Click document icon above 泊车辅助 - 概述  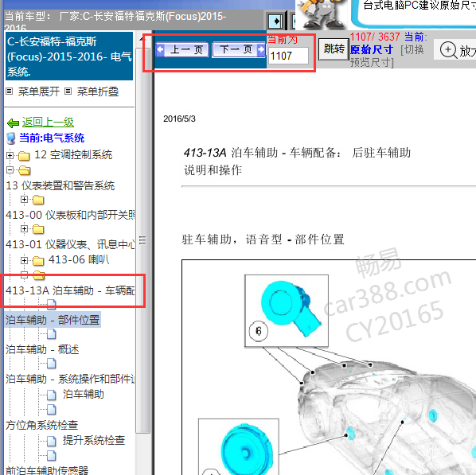[51, 334]
